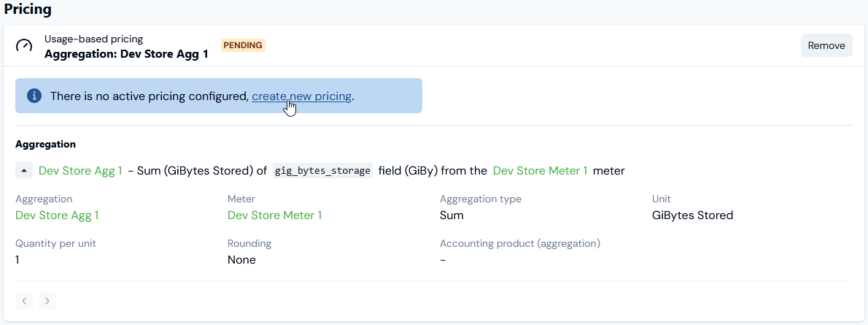Screen dimensions: 868x325
Task: Click the Quantity per unit value '1'
Action: 18,259
